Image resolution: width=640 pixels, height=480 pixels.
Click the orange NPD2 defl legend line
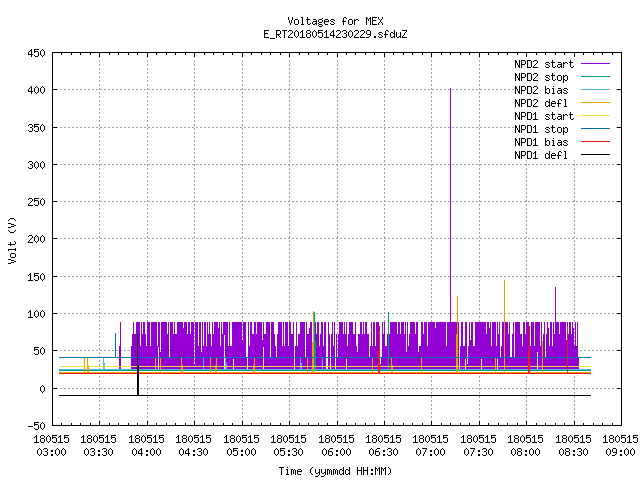click(595, 103)
